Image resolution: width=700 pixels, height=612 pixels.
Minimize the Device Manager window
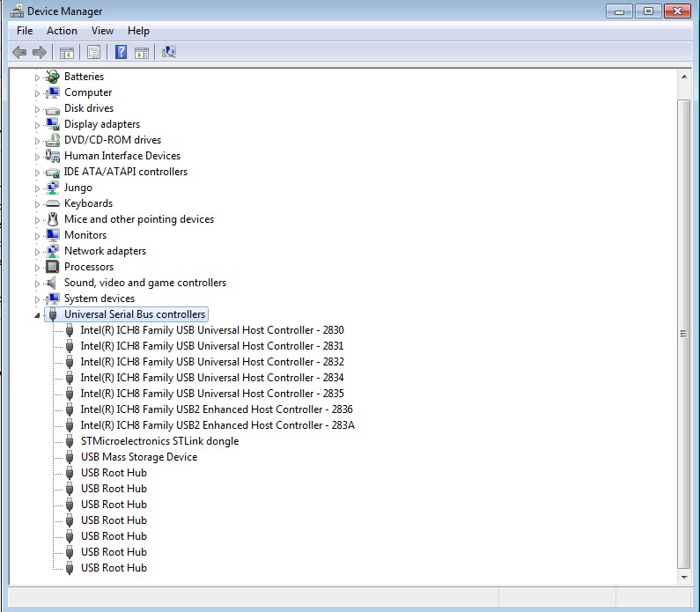point(619,11)
